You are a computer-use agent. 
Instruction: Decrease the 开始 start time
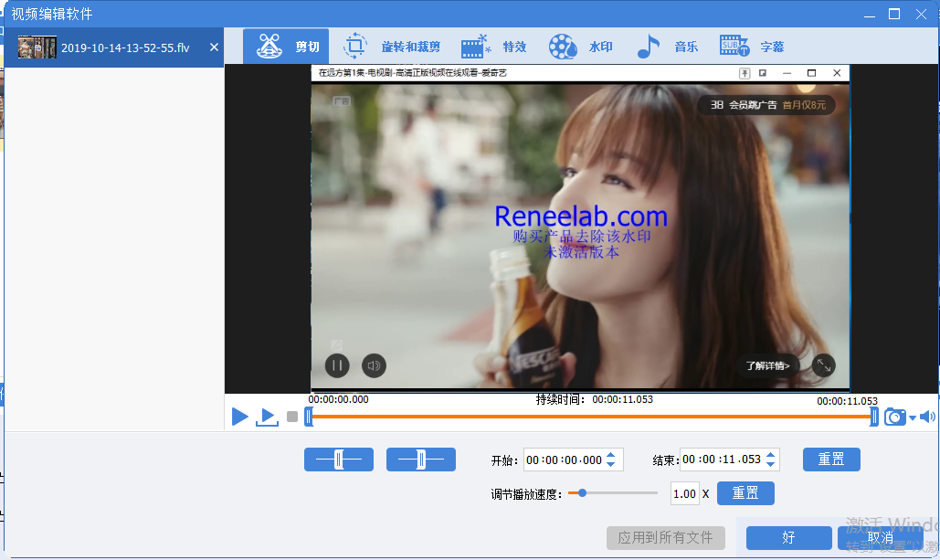pyautogui.click(x=611, y=464)
